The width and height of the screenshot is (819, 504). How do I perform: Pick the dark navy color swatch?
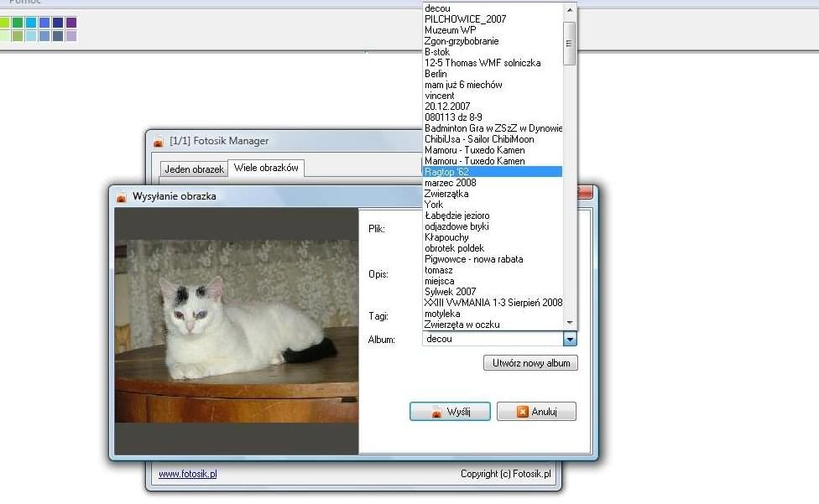pyautogui.click(x=58, y=23)
